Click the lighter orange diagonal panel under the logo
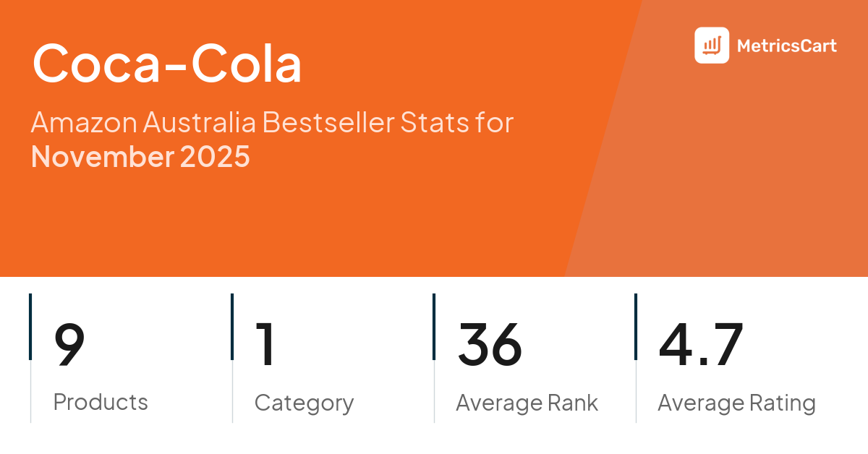Screen dimensions: 868x454 click(723, 181)
